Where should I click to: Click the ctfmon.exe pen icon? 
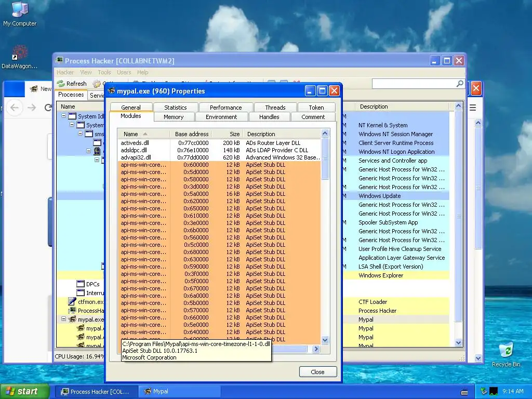pos(72,301)
